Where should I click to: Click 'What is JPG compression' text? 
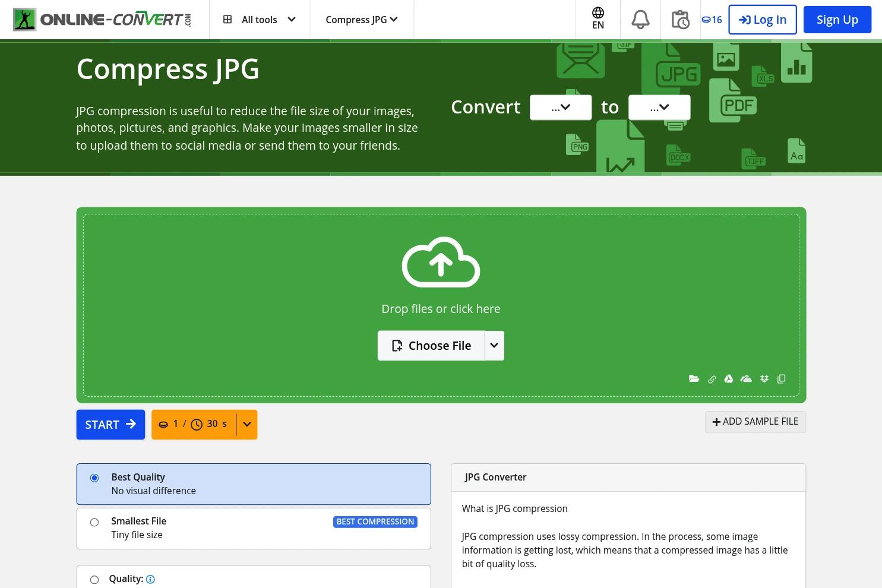coord(515,508)
